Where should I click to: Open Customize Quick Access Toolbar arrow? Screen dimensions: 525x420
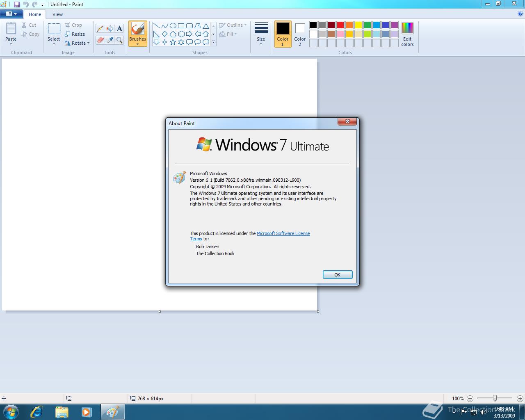[42, 5]
